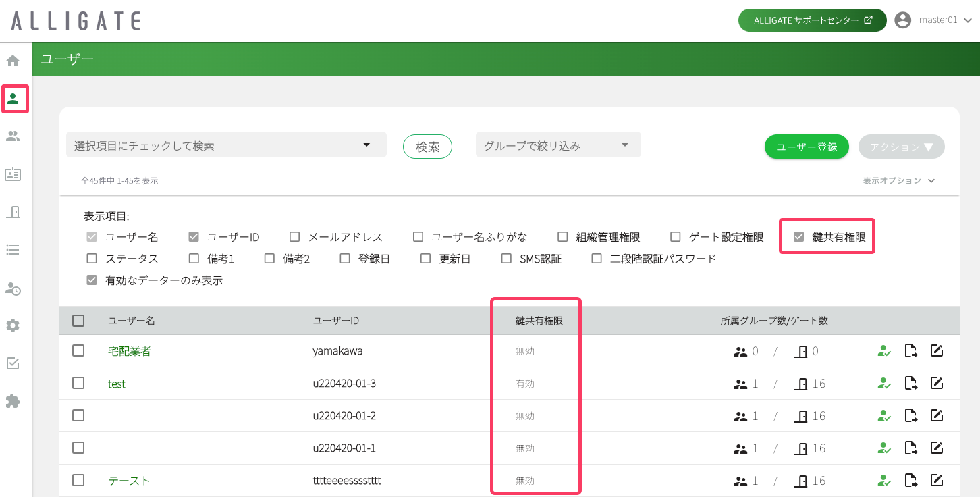Enable the 組織管理権限 checkbox
The width and height of the screenshot is (980, 497).
coord(562,237)
